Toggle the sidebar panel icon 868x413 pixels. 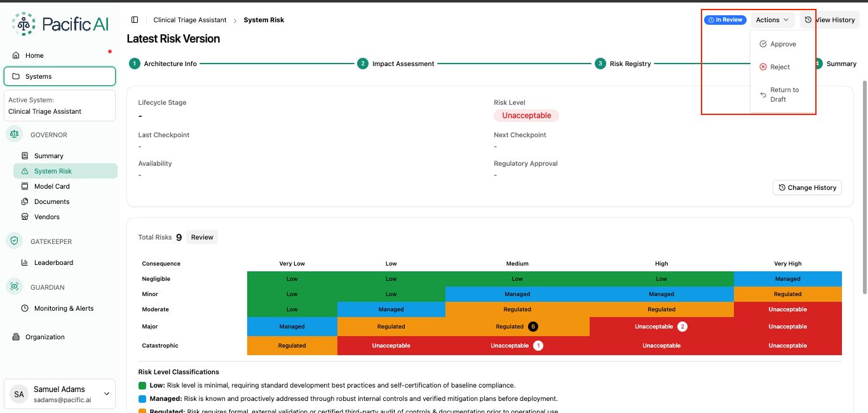coord(135,20)
